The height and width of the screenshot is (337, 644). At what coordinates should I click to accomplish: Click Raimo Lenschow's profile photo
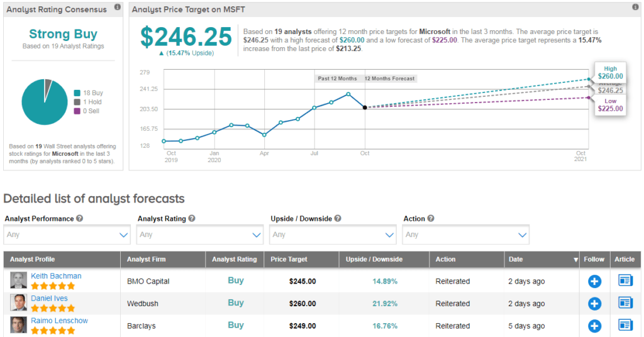pos(18,325)
